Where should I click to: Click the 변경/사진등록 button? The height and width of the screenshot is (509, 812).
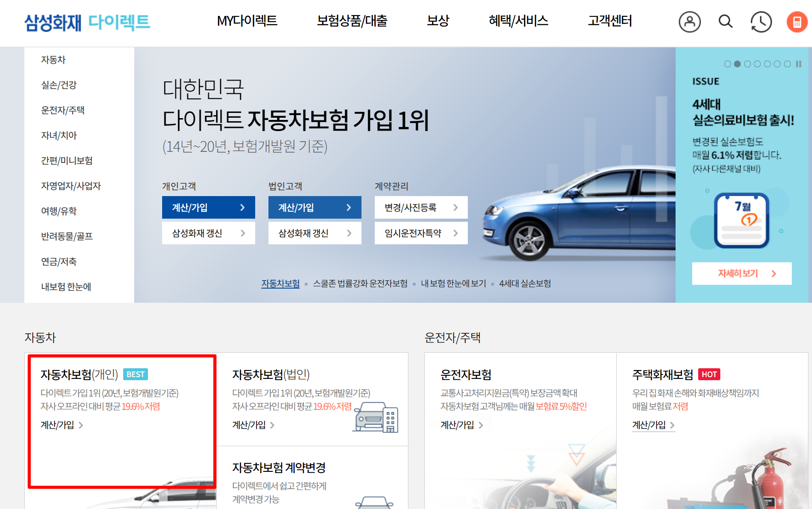click(421, 207)
